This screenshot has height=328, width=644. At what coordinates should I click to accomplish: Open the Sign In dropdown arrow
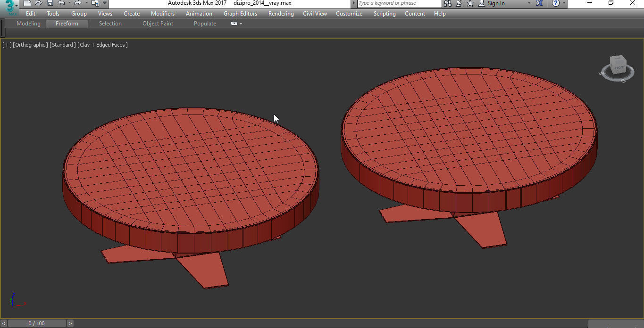pos(528,3)
